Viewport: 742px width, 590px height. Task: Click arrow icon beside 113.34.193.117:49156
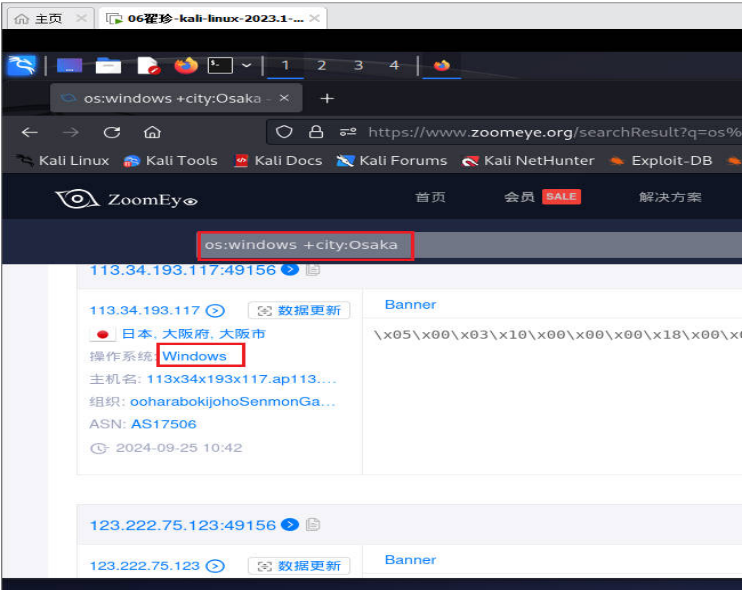290,269
